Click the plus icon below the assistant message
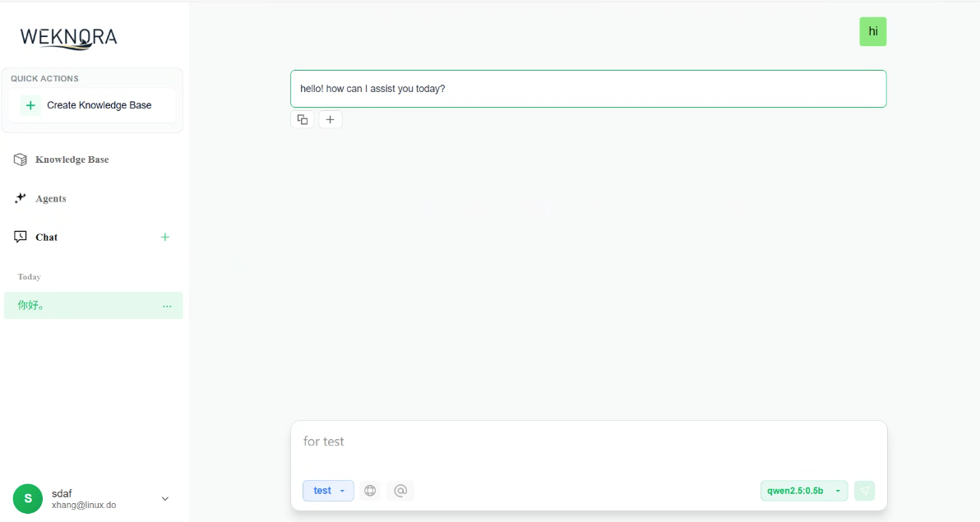This screenshot has width=980, height=522. [x=331, y=119]
